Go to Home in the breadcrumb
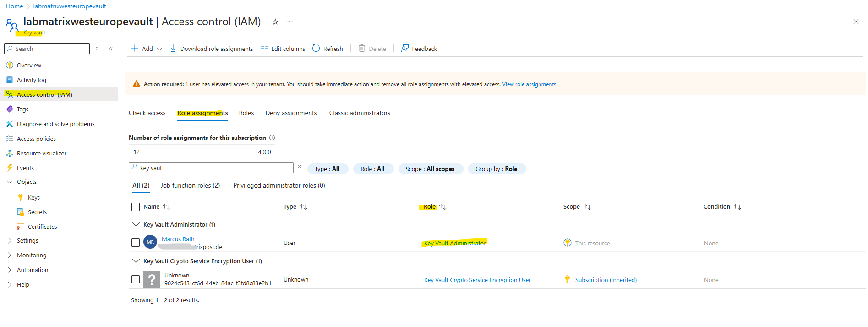Viewport: 868px width, 327px height. pyautogui.click(x=15, y=6)
